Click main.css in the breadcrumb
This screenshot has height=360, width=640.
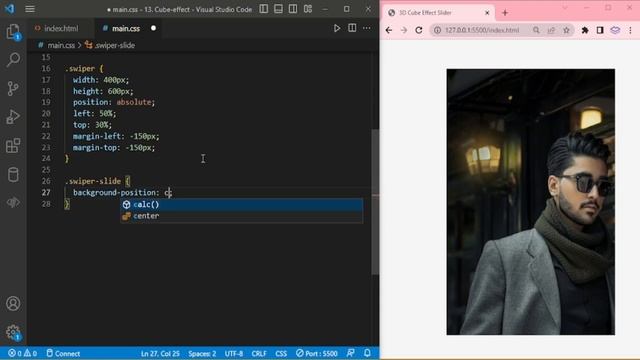(x=61, y=45)
